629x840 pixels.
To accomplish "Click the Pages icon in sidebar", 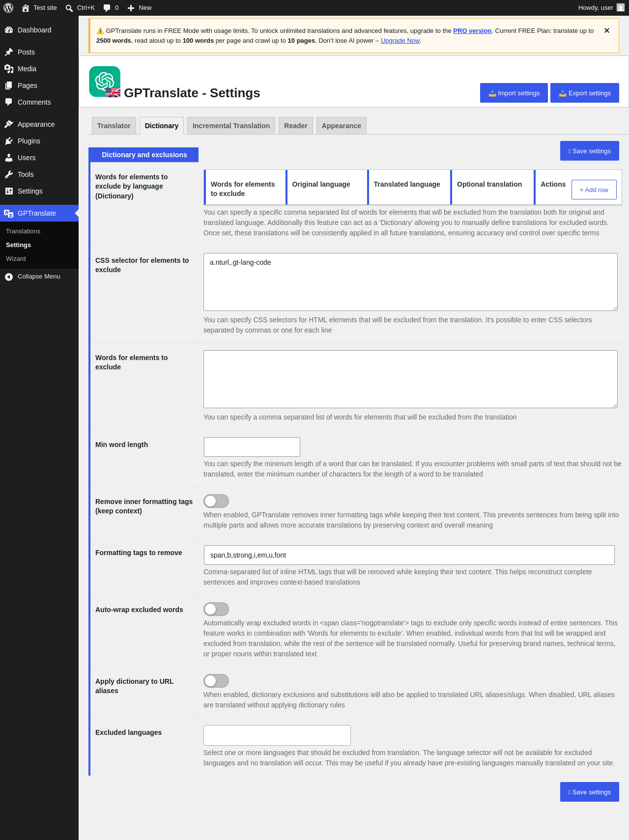I will click(x=9, y=85).
